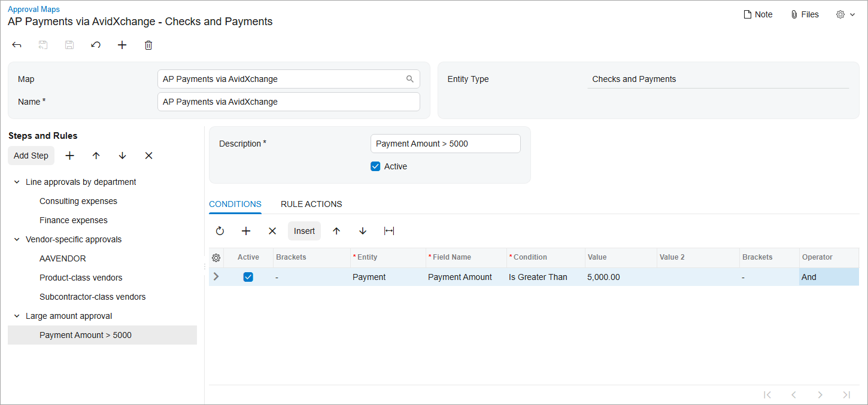
Task: Collapse Line approvals by department step
Action: point(17,182)
